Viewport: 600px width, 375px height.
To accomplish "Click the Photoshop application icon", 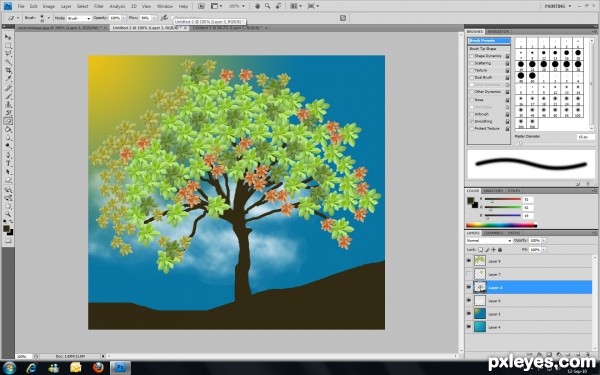I will (x=8, y=6).
